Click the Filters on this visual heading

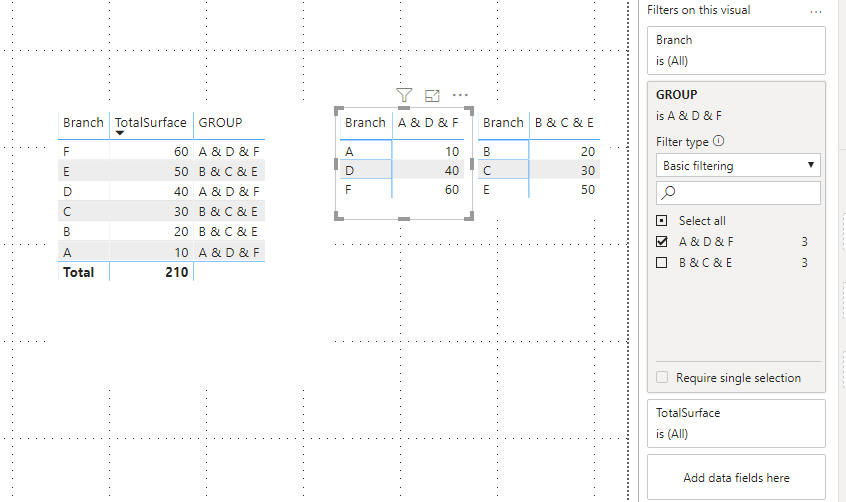click(699, 10)
